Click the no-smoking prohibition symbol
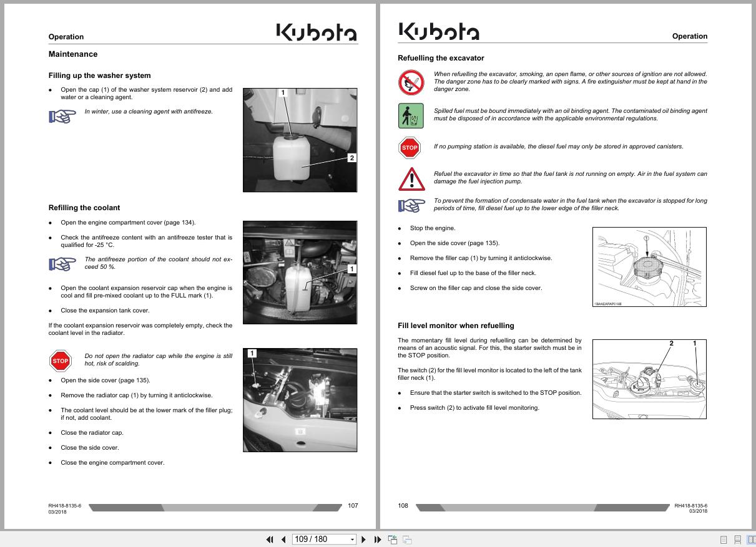 (x=410, y=82)
